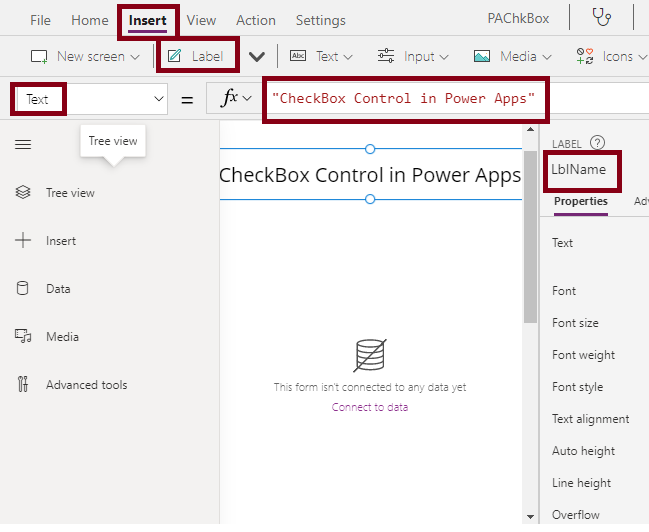
Task: Click the Data cylinder icon
Action: (x=22, y=288)
